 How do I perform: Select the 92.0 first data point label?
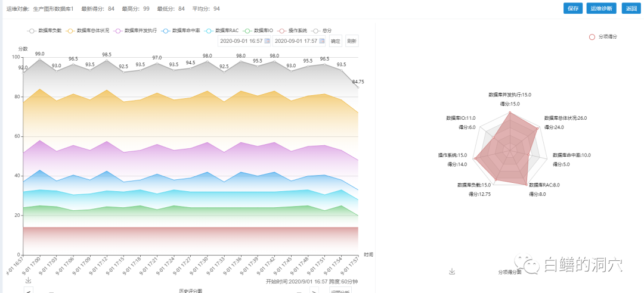(23, 68)
